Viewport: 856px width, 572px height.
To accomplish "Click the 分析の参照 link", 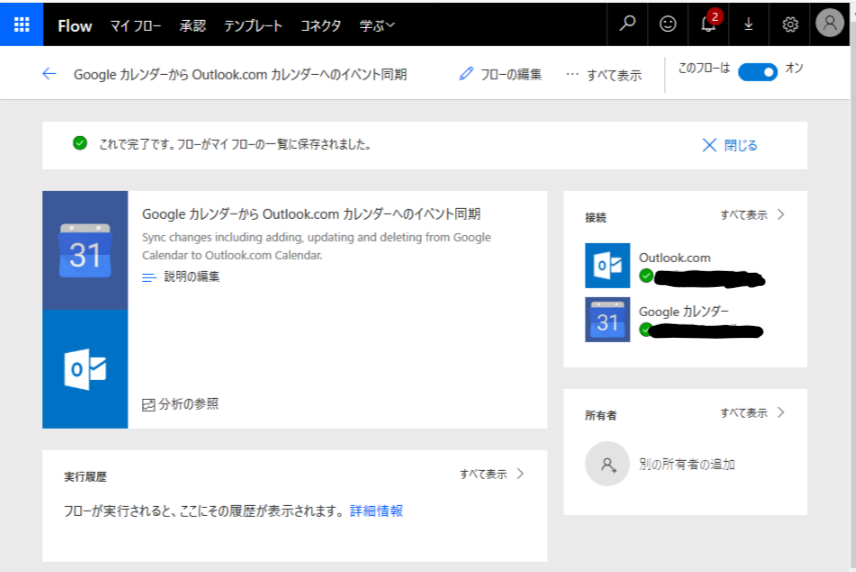I will 188,404.
